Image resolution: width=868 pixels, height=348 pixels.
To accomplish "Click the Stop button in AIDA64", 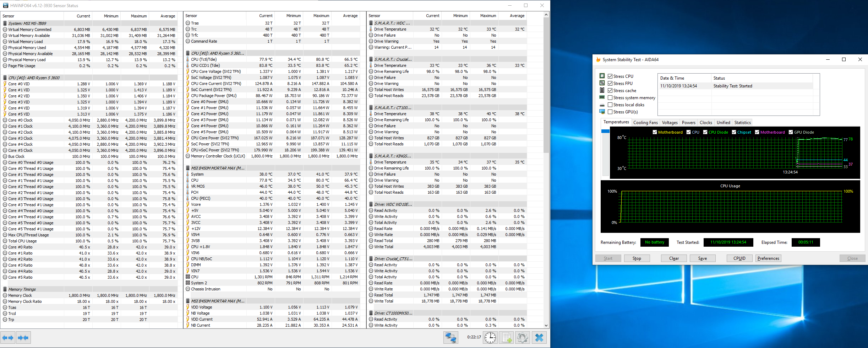I will [x=637, y=258].
